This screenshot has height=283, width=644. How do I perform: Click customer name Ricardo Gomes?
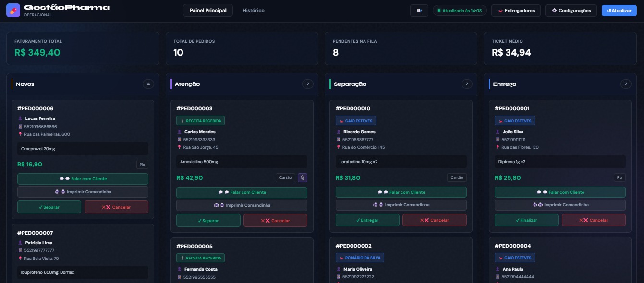tap(359, 132)
